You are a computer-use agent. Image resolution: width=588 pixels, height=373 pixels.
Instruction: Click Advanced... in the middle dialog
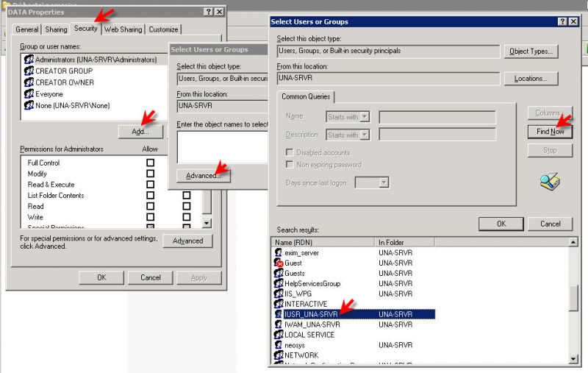coord(204,175)
